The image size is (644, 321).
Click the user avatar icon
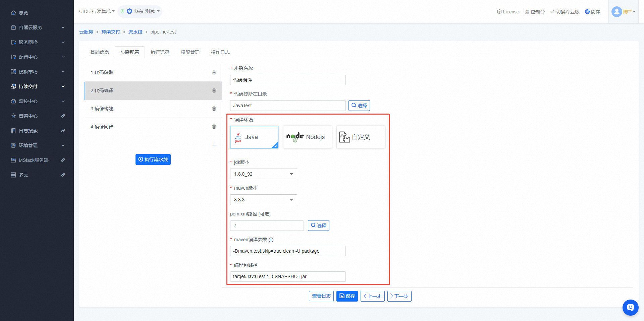tap(616, 12)
